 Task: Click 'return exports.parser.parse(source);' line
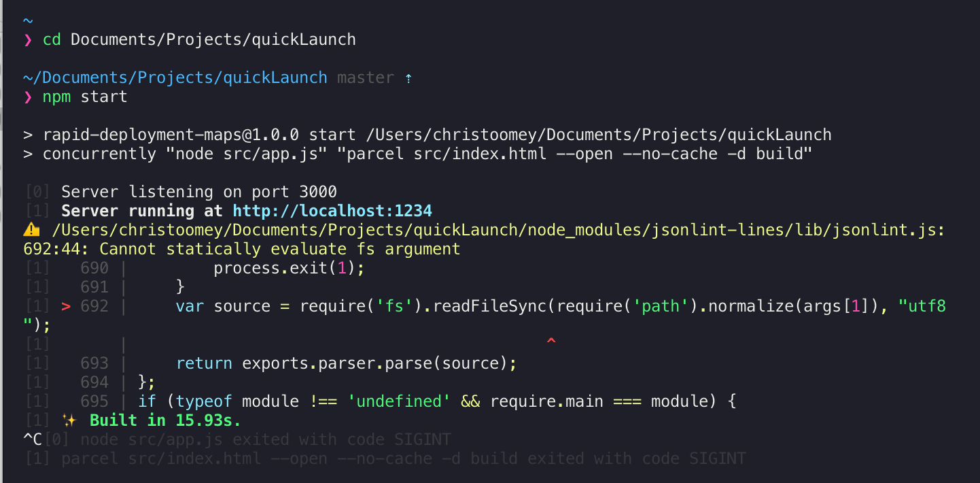click(x=347, y=363)
